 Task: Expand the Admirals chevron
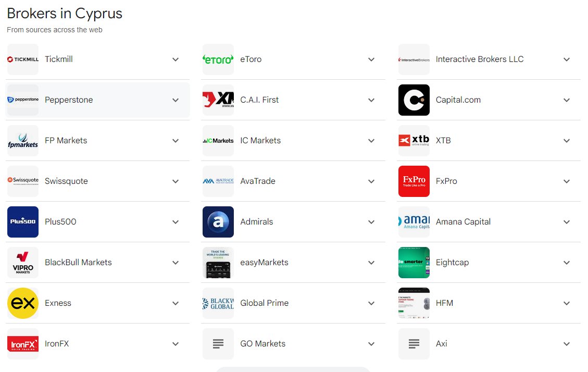(371, 222)
